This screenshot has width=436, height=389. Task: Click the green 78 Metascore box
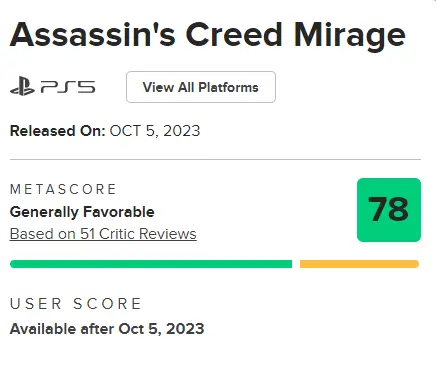[x=389, y=210]
